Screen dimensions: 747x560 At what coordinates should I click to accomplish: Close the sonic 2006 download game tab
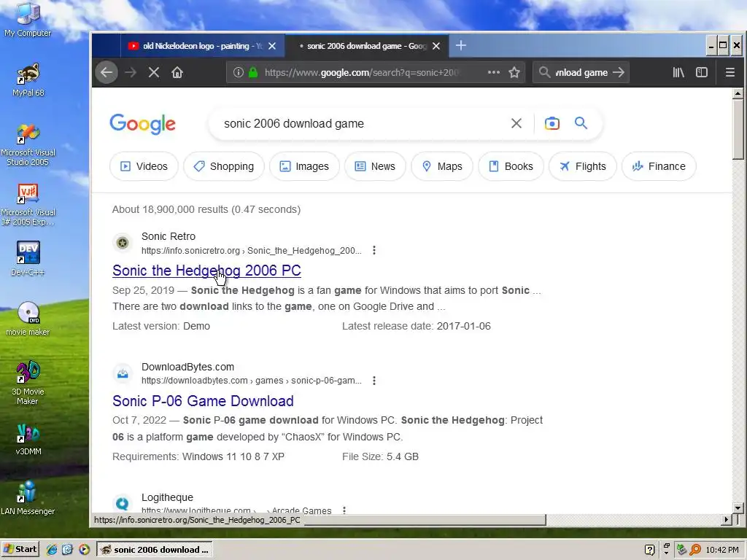436,46
